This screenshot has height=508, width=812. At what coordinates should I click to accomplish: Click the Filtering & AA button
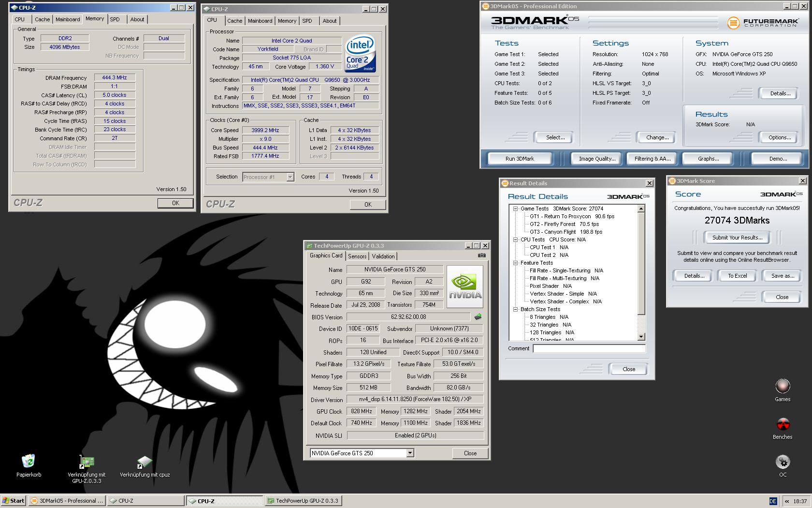[652, 159]
